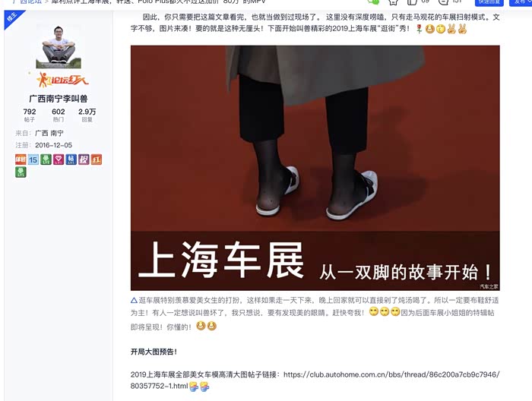View the author's 602 热门 posts
Screen dimensions: 532x401
point(59,115)
